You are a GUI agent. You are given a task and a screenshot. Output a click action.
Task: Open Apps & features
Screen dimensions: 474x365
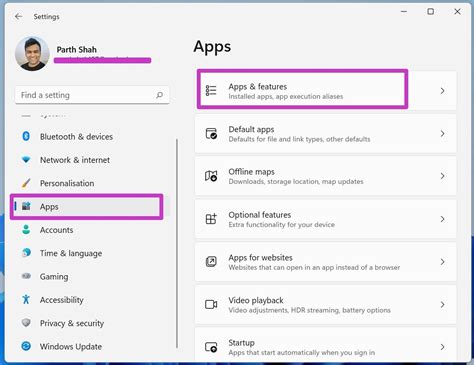325,91
